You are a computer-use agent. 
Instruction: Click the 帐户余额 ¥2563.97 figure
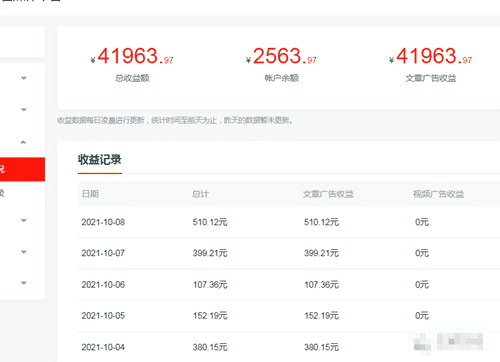click(281, 56)
